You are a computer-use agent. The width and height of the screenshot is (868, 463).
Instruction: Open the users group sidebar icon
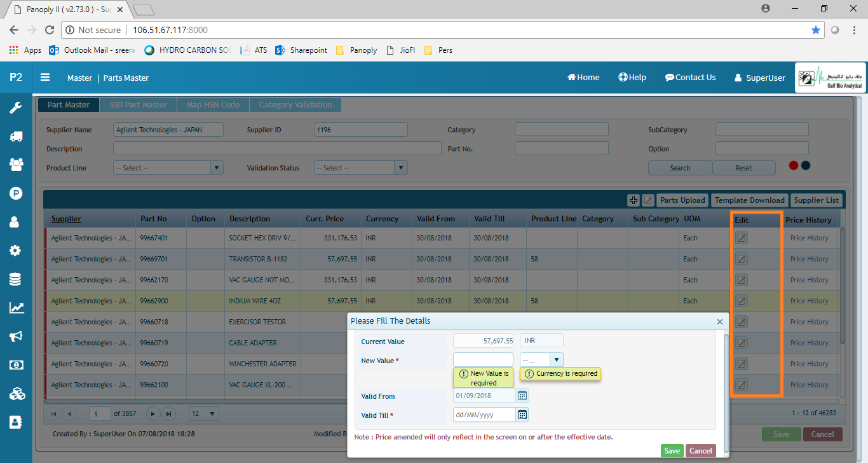coord(16,165)
